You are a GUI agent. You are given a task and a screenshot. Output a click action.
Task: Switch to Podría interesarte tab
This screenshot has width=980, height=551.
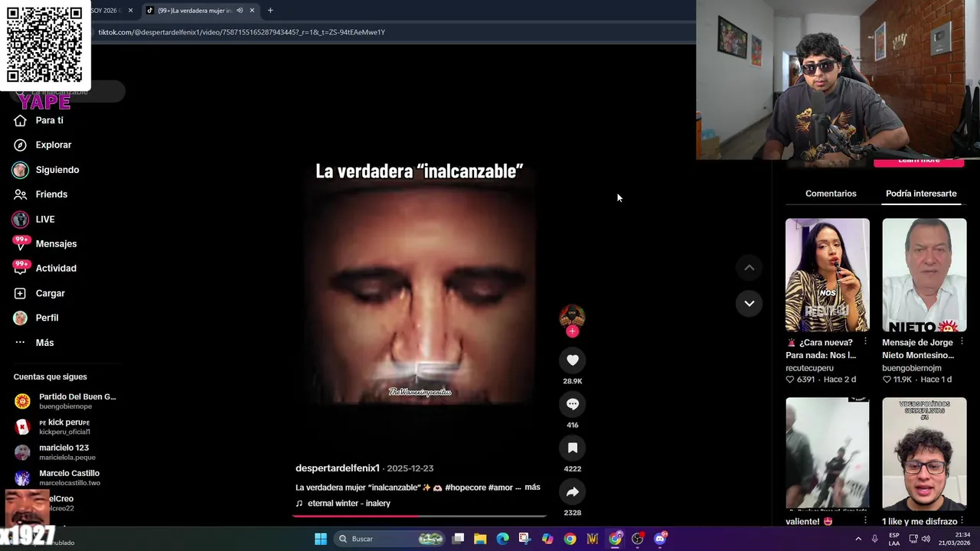tap(921, 194)
